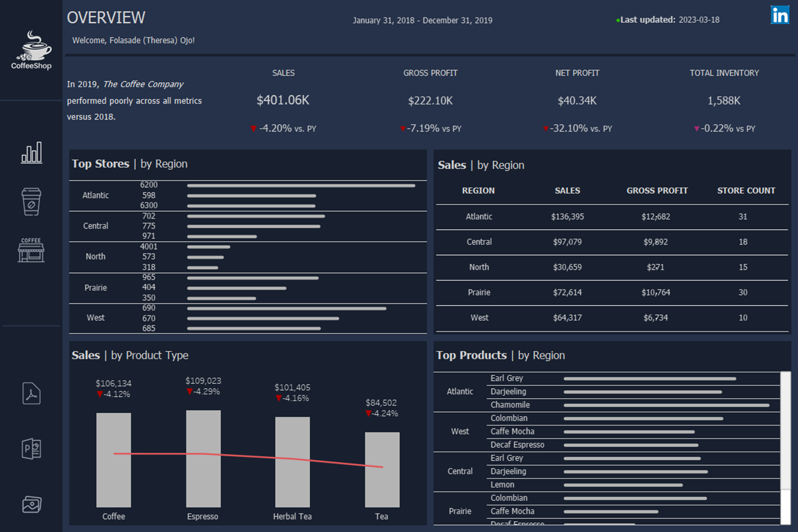
Task: Select the Net Profit KPI value
Action: pos(577,100)
